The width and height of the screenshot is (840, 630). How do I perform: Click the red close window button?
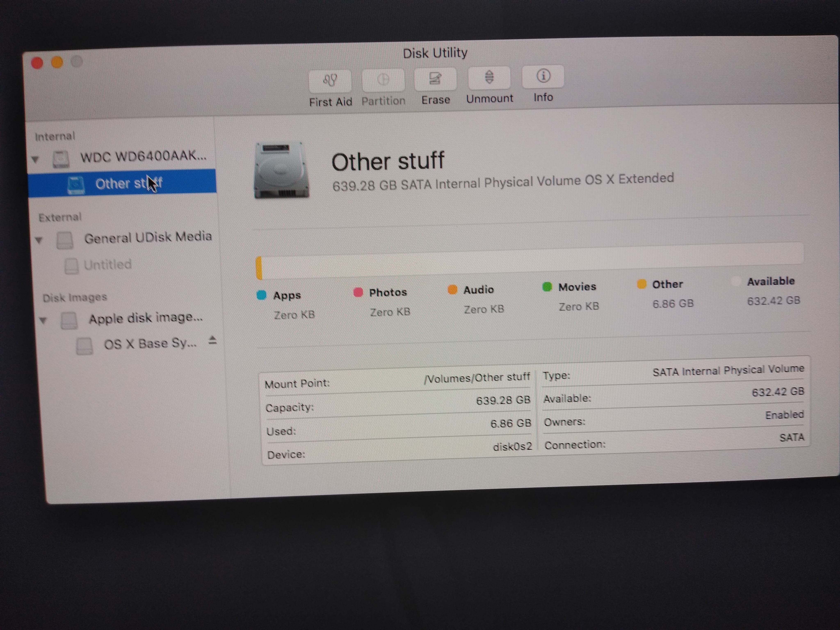[x=37, y=63]
